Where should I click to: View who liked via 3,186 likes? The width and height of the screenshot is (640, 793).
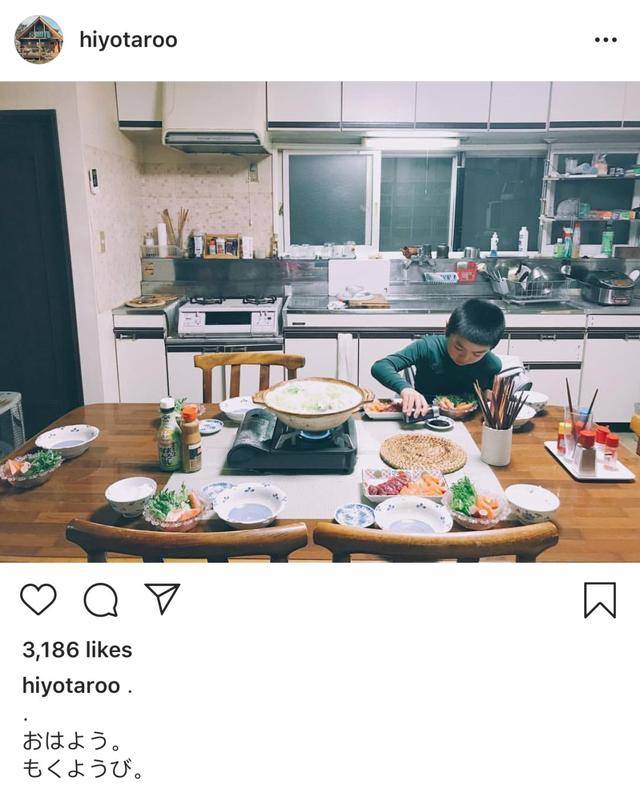click(x=77, y=650)
